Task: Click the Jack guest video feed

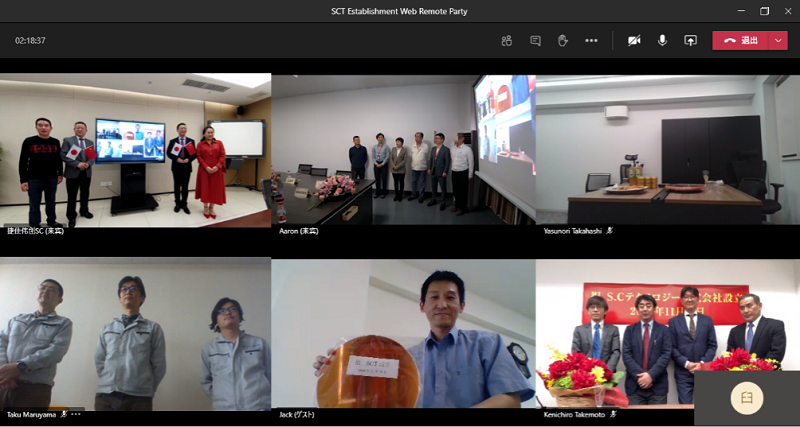Action: pyautogui.click(x=402, y=335)
